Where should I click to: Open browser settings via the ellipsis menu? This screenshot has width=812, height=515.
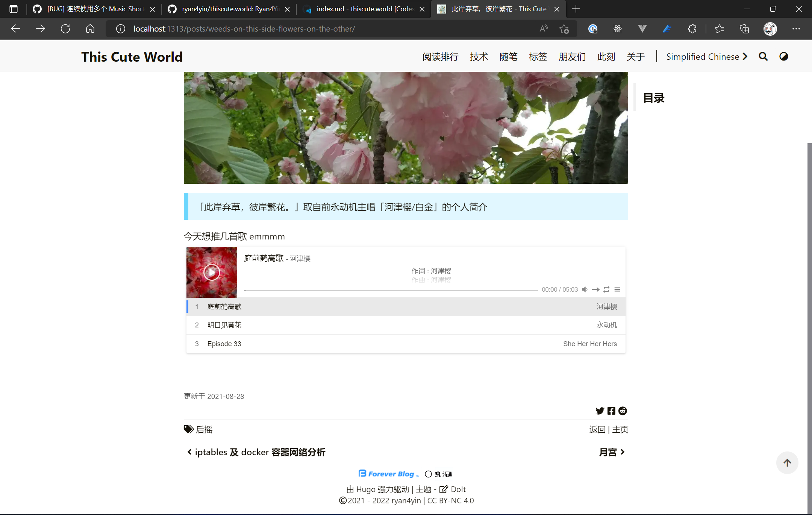tap(797, 29)
